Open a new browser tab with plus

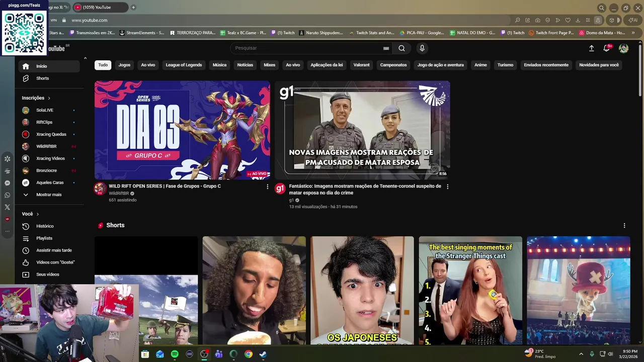[x=133, y=8]
